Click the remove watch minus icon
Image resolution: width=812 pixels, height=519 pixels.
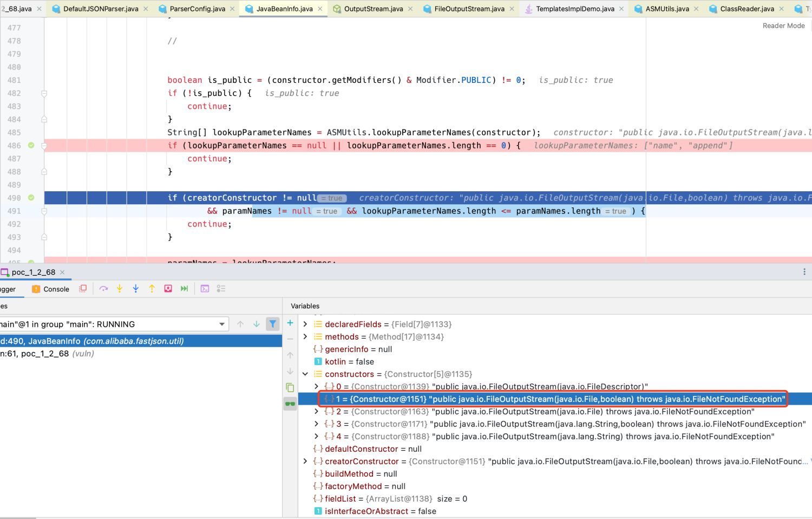click(290, 339)
